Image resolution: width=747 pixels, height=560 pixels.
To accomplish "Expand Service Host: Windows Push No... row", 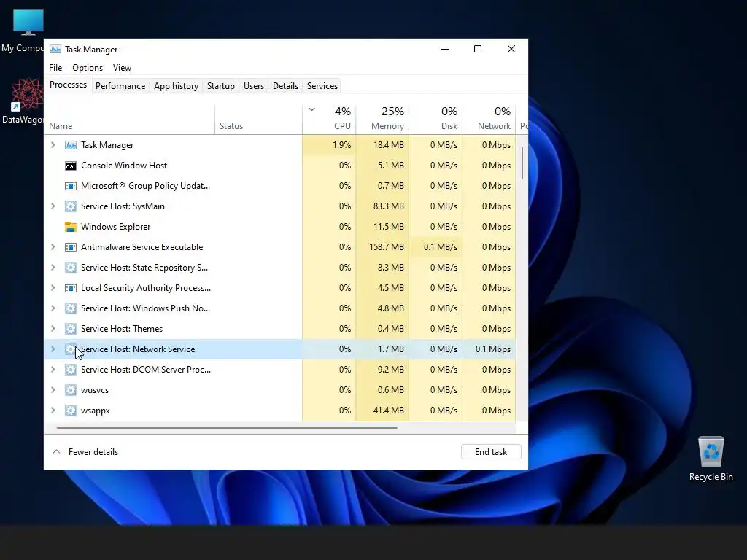I will click(53, 308).
